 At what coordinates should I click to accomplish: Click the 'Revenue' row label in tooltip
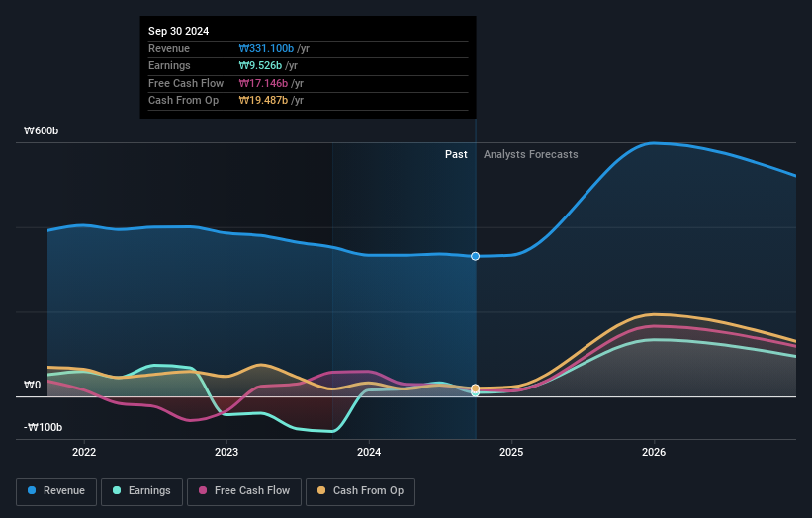(x=169, y=48)
